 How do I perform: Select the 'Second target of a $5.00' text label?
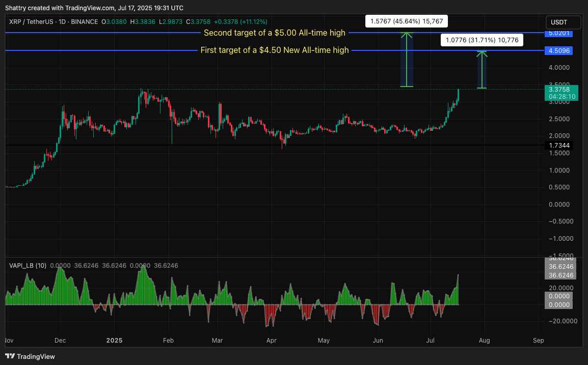(274, 33)
